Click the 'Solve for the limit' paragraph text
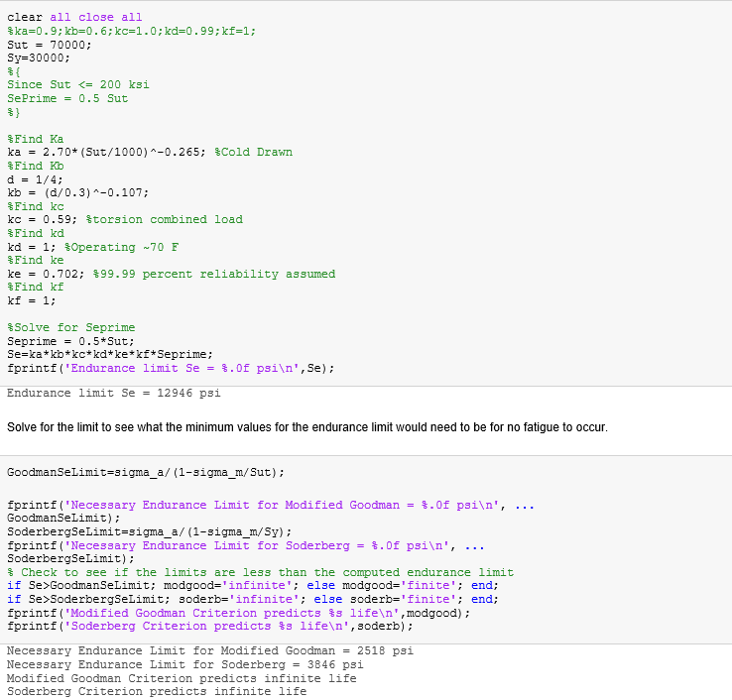This screenshot has width=732, height=700. click(306, 427)
